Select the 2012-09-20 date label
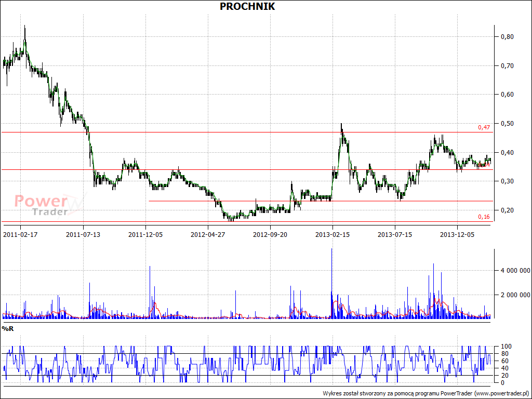This screenshot has height=399, width=532. pyautogui.click(x=270, y=234)
